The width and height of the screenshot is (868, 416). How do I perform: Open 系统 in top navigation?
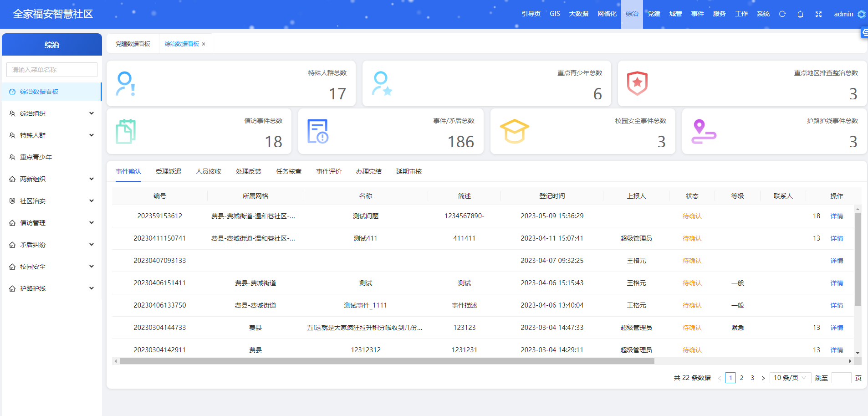[763, 14]
